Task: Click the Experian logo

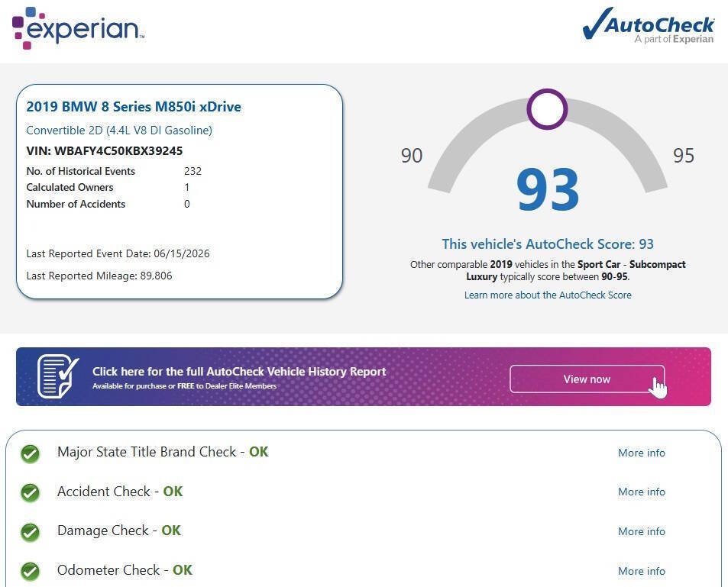Action: click(x=78, y=28)
